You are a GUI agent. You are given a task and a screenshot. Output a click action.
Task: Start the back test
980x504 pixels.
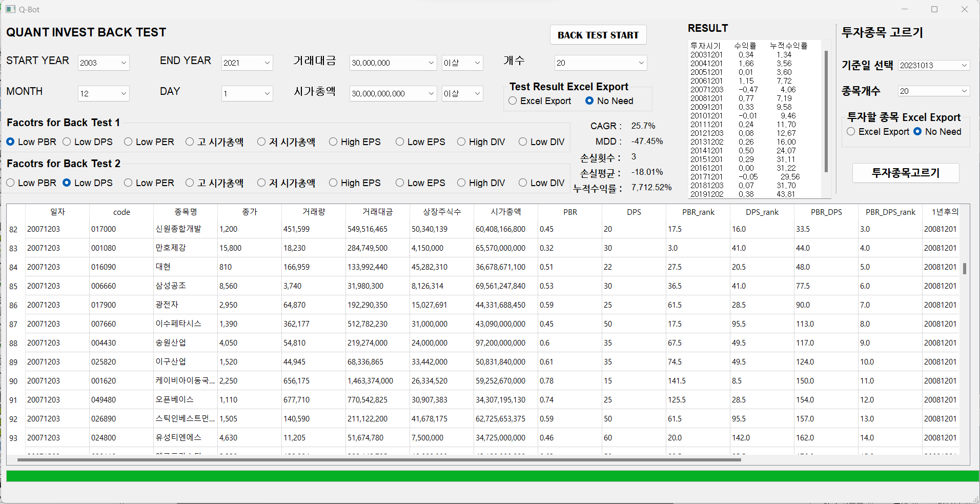598,35
